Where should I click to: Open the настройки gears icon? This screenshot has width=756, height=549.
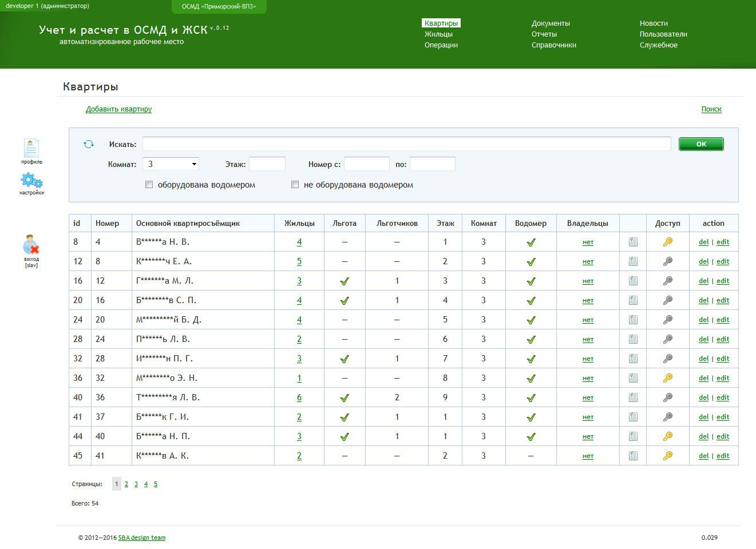click(x=31, y=181)
